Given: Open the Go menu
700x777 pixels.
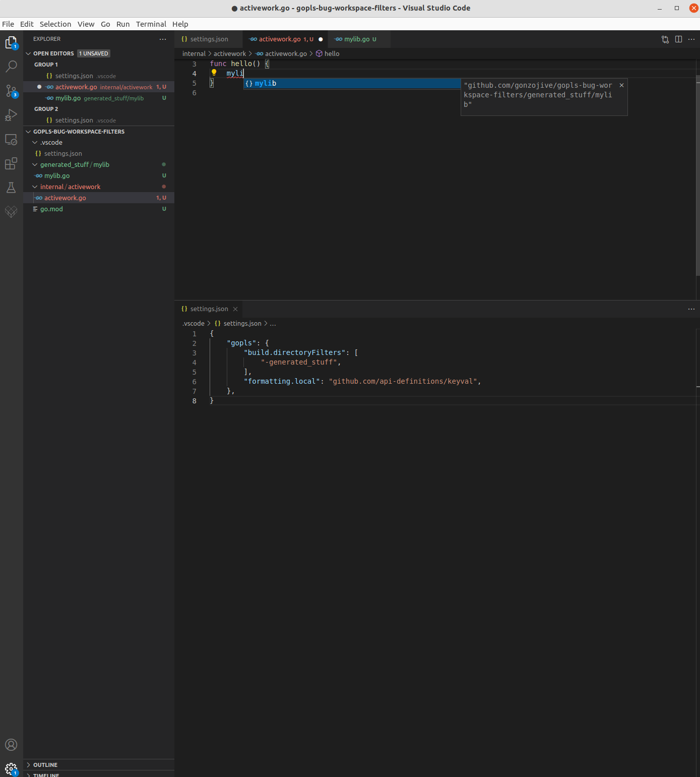Looking at the screenshot, I should 105,24.
